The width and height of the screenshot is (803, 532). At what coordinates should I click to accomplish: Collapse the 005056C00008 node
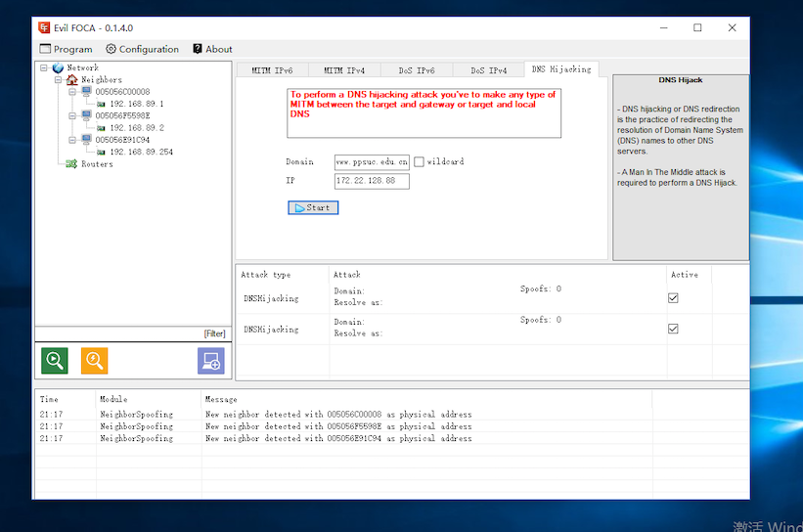click(72, 92)
